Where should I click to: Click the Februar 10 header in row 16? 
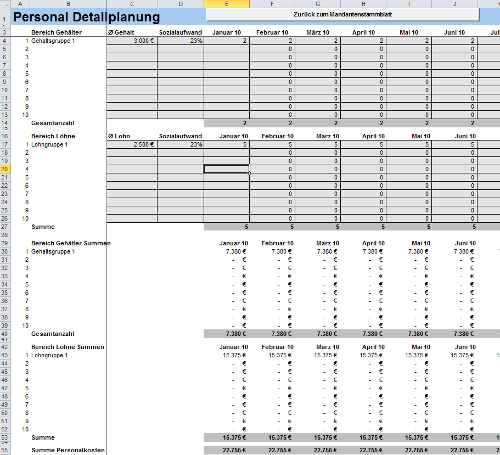pos(278,136)
